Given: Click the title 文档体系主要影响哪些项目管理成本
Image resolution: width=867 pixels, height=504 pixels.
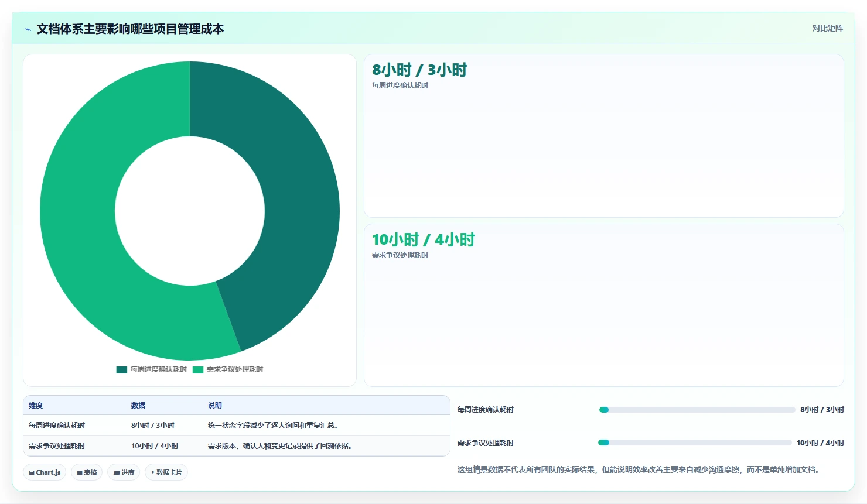Looking at the screenshot, I should click(x=130, y=29).
